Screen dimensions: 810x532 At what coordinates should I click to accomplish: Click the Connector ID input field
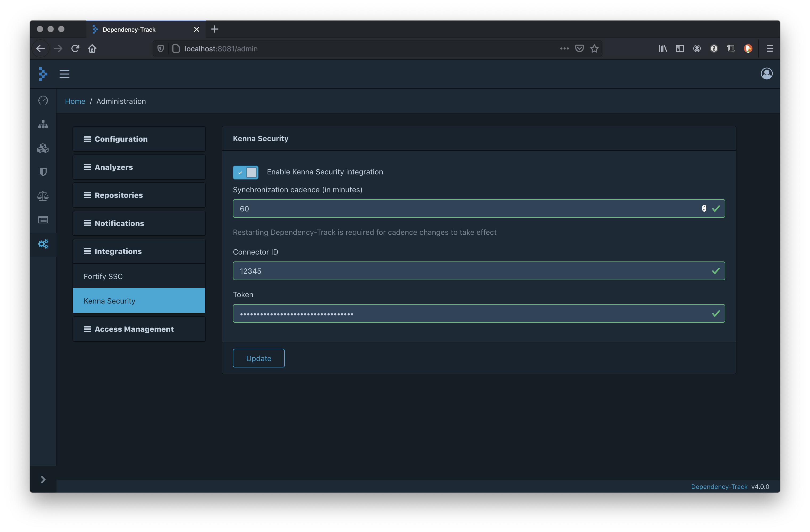pos(479,271)
